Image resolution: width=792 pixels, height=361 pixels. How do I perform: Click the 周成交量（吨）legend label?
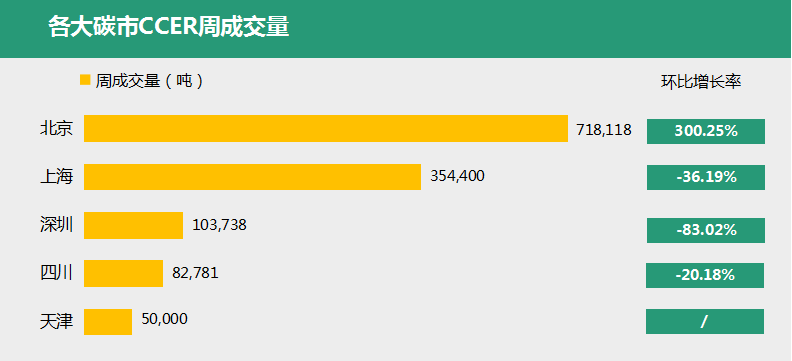pyautogui.click(x=149, y=81)
